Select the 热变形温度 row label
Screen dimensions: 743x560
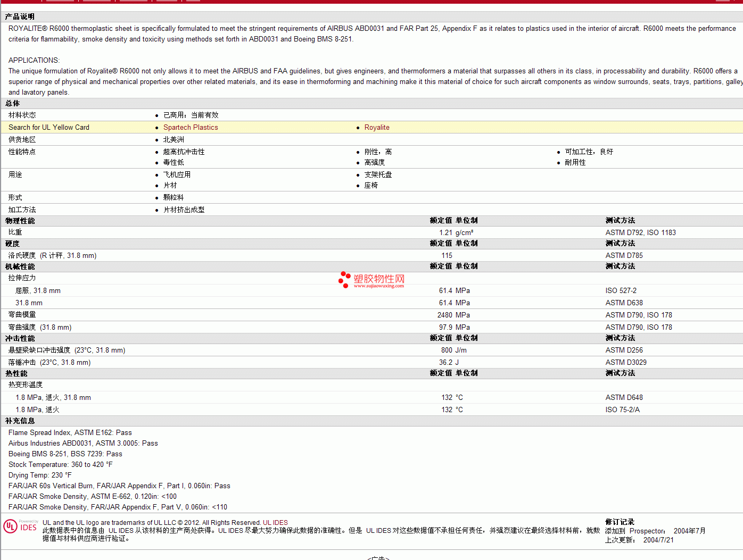tap(26, 385)
